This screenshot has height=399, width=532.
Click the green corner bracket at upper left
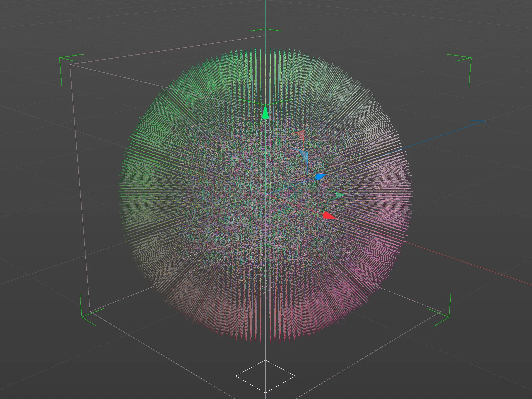(x=71, y=69)
